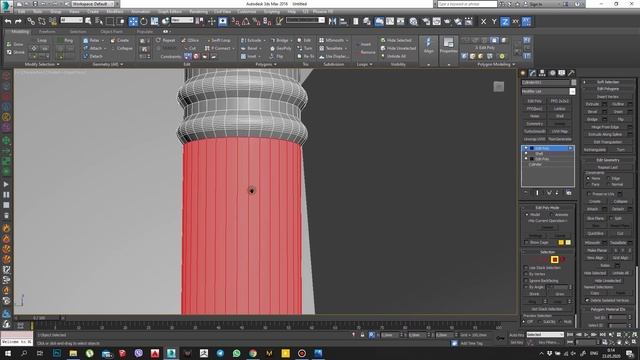Constrain to Z axis button
The width and height of the screenshot is (640, 360).
pyautogui.click(x=505, y=21)
